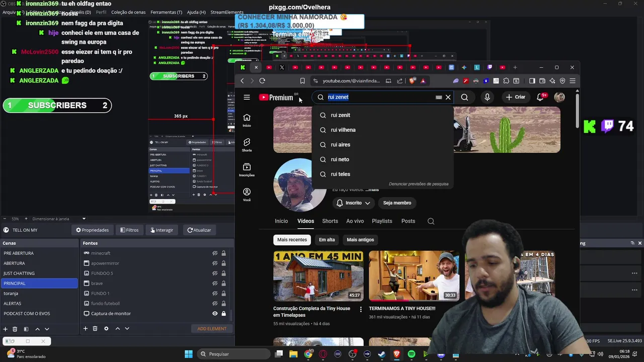
Task: Search within the channel using magnifier icon
Action: pos(431,221)
